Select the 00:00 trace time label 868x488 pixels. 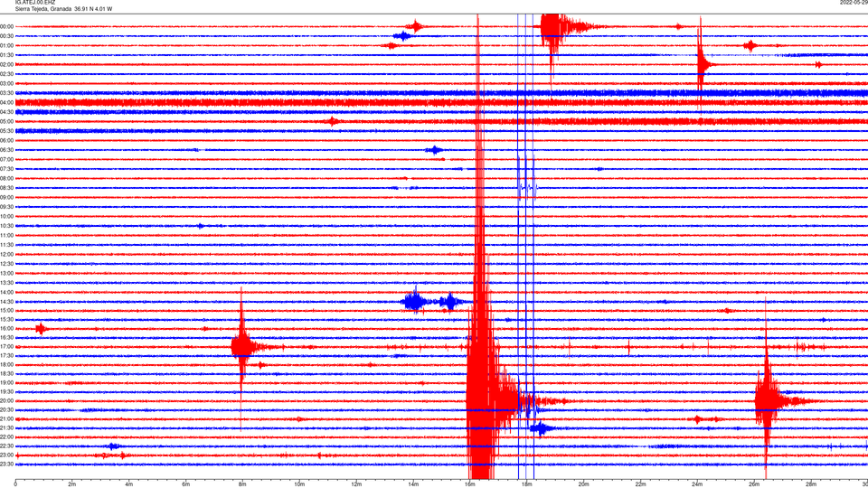(x=6, y=26)
